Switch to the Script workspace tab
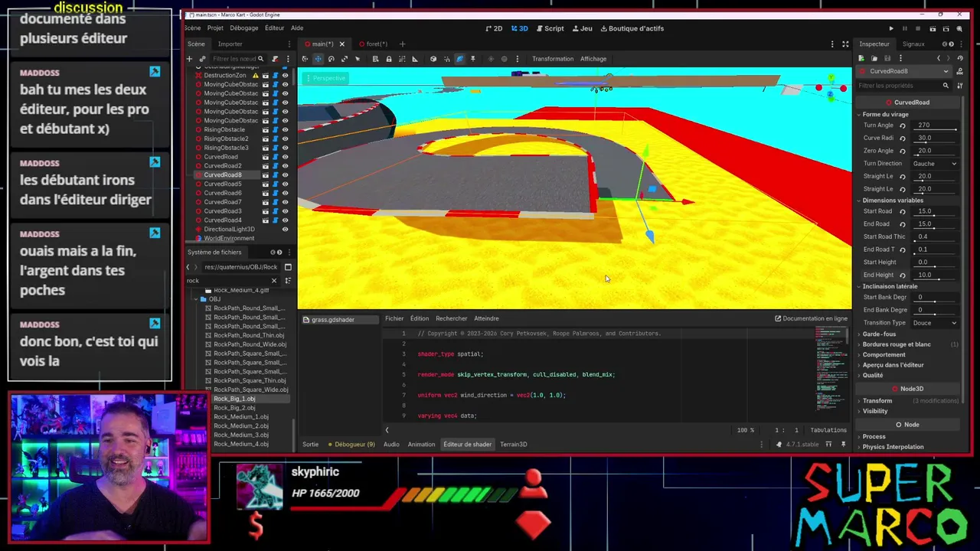 click(x=550, y=28)
